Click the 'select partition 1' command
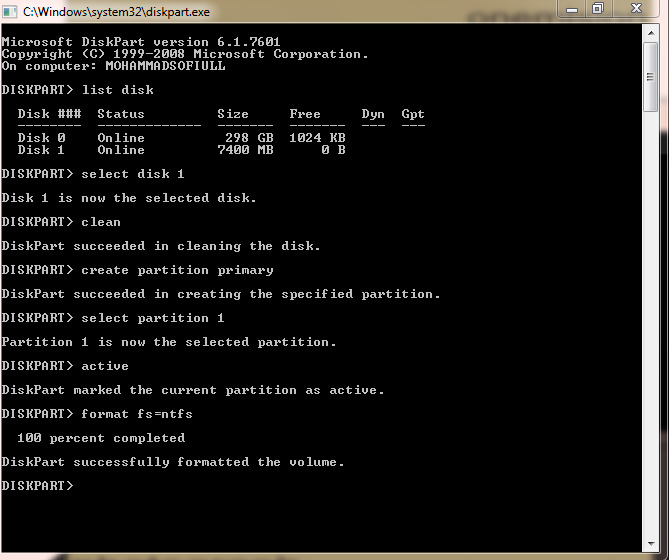This screenshot has height=560, width=669. [x=153, y=318]
